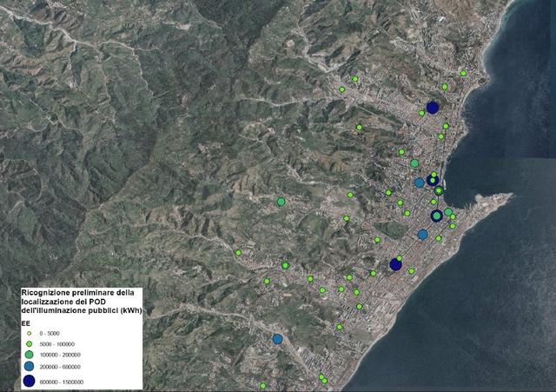This screenshot has width=556, height=392.
Task: Click the 200000 - 600000 legend circle
Action: tap(28, 367)
